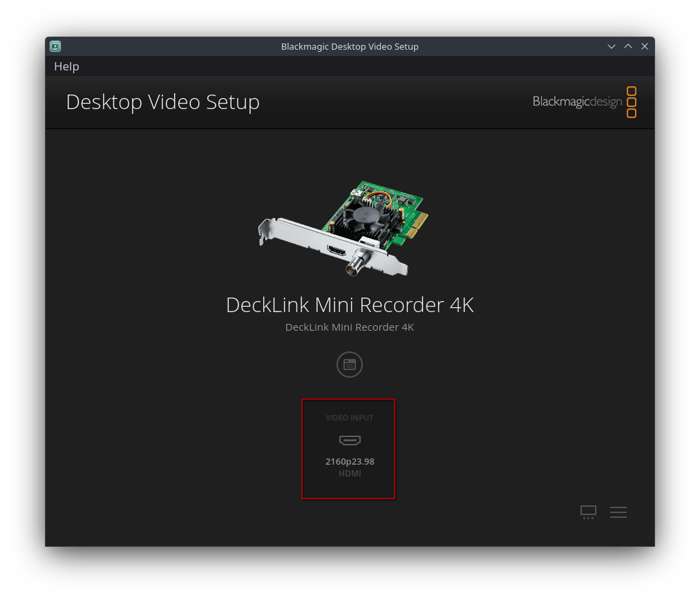Click the DeckLink Mini Recorder 4K subtitle text
700x600 pixels.
[349, 327]
